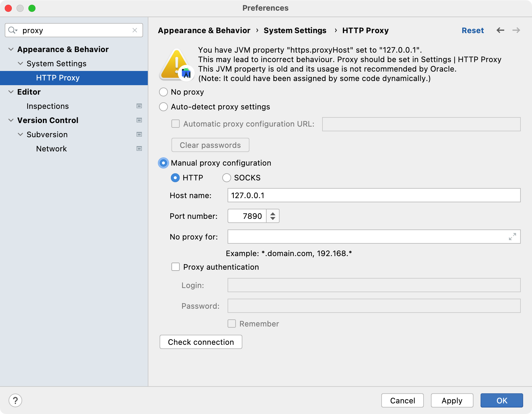Image resolution: width=532 pixels, height=414 pixels.
Task: Enable Proxy authentication checkbox
Action: click(176, 267)
